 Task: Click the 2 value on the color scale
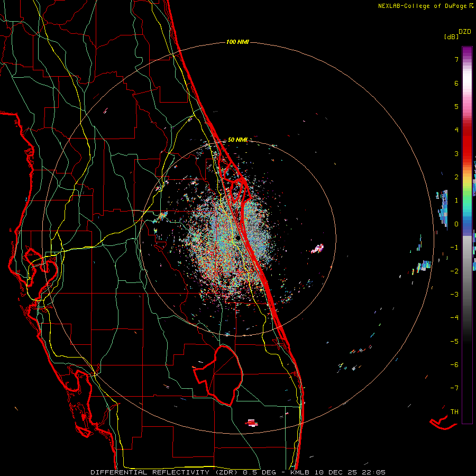[456, 177]
